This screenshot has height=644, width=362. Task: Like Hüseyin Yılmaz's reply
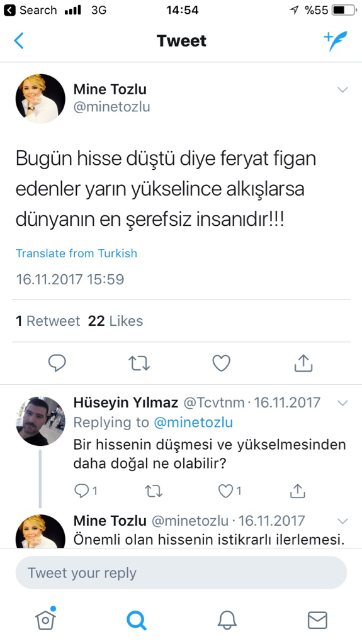coord(230,491)
